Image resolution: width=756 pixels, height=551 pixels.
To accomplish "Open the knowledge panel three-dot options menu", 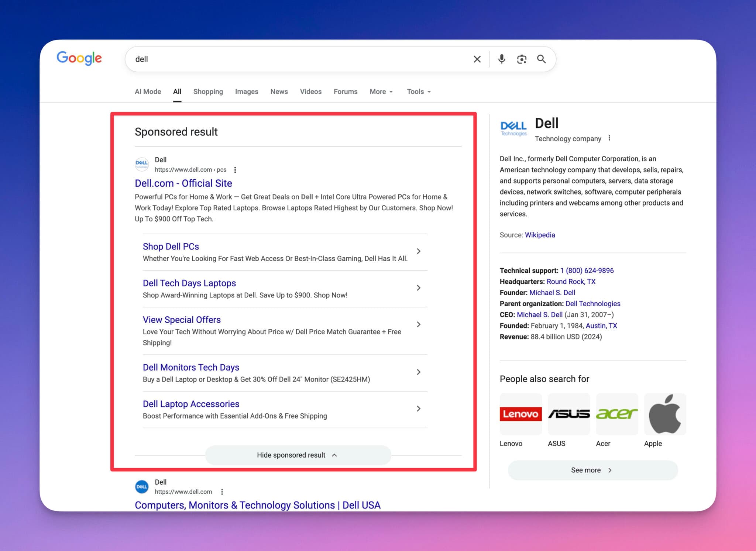I will [x=609, y=138].
